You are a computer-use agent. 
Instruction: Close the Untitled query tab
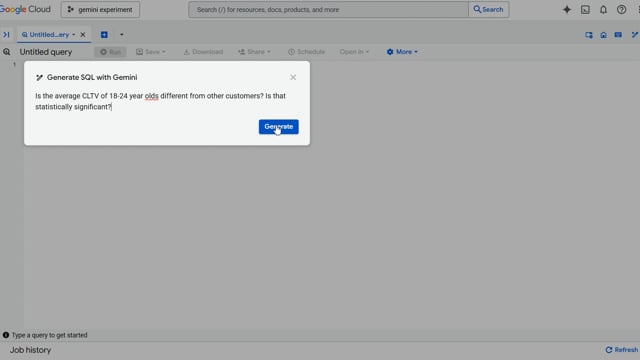pyautogui.click(x=83, y=35)
